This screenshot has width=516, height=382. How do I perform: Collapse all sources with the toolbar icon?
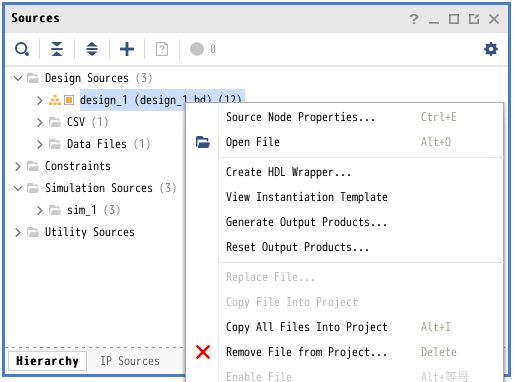pos(57,49)
